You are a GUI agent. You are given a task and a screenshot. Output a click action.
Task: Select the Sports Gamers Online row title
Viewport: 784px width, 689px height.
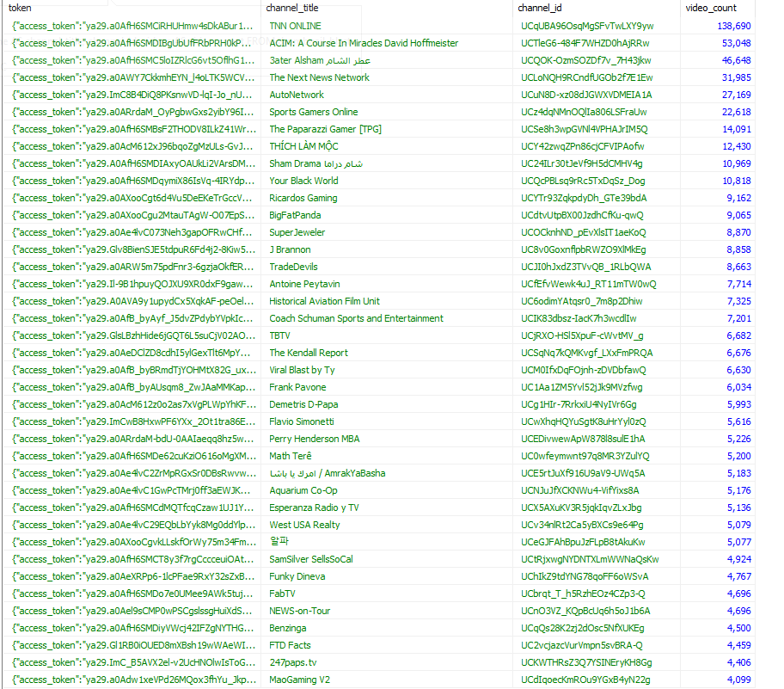pos(314,112)
